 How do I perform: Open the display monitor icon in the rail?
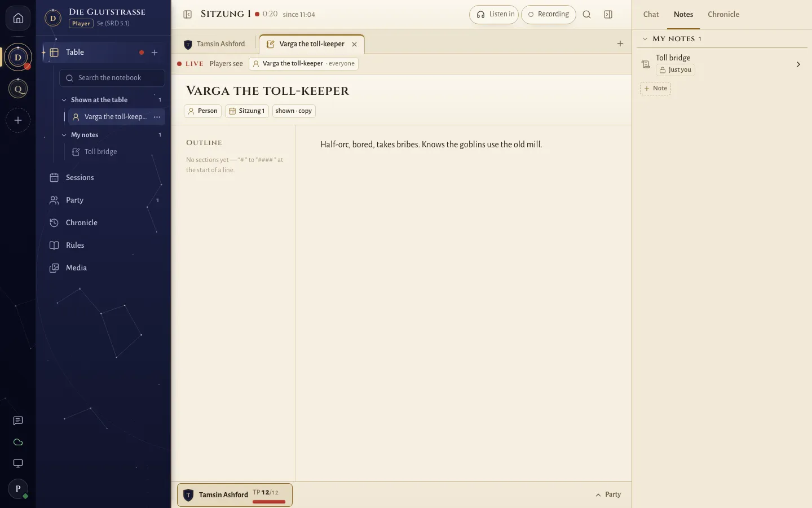[x=18, y=463]
